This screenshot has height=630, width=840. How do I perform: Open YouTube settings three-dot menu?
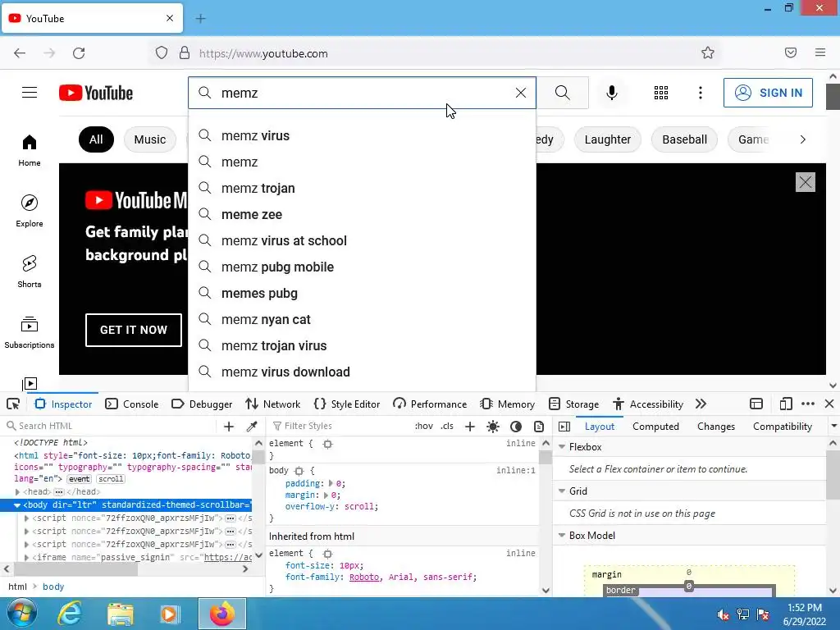[x=701, y=93]
